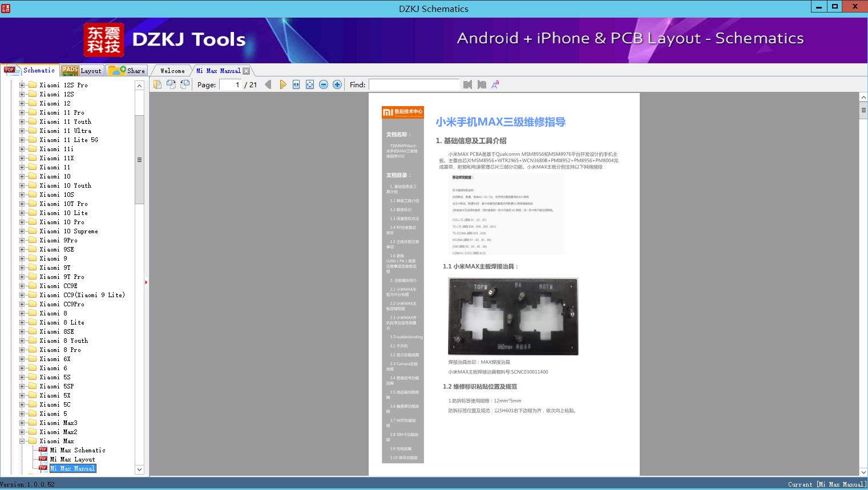The height and width of the screenshot is (490, 868).
Task: Close the Mi Max Manual tab
Action: 246,71
